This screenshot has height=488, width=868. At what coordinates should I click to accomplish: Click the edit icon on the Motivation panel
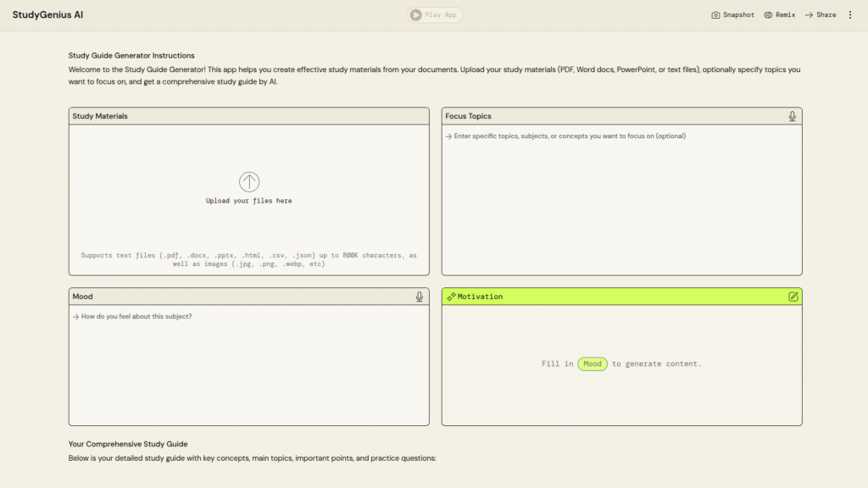(x=793, y=297)
